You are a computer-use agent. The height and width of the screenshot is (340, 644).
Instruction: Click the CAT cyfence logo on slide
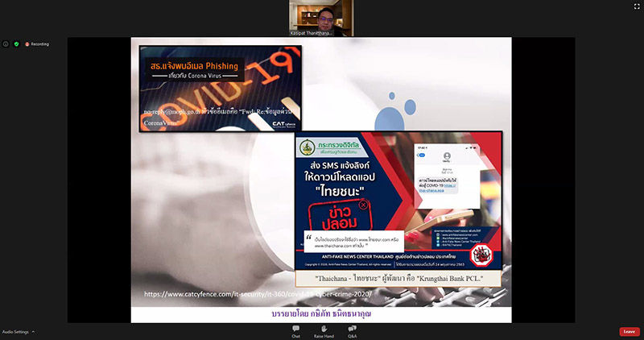click(x=282, y=124)
